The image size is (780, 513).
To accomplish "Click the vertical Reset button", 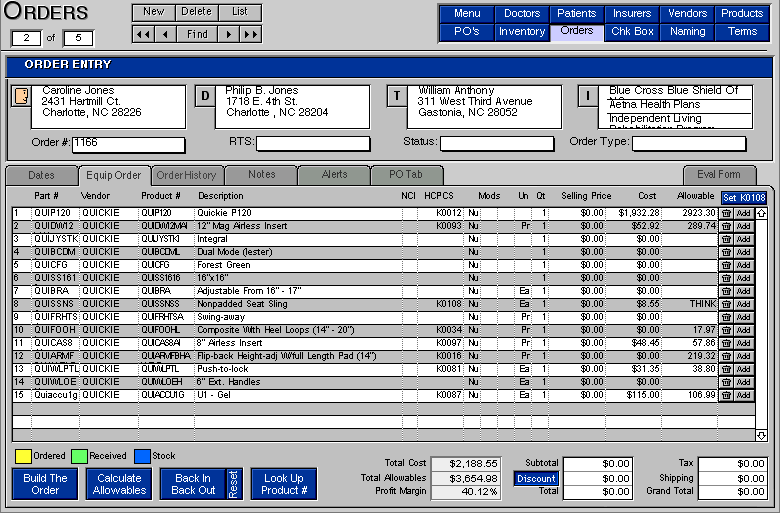I will pos(234,484).
